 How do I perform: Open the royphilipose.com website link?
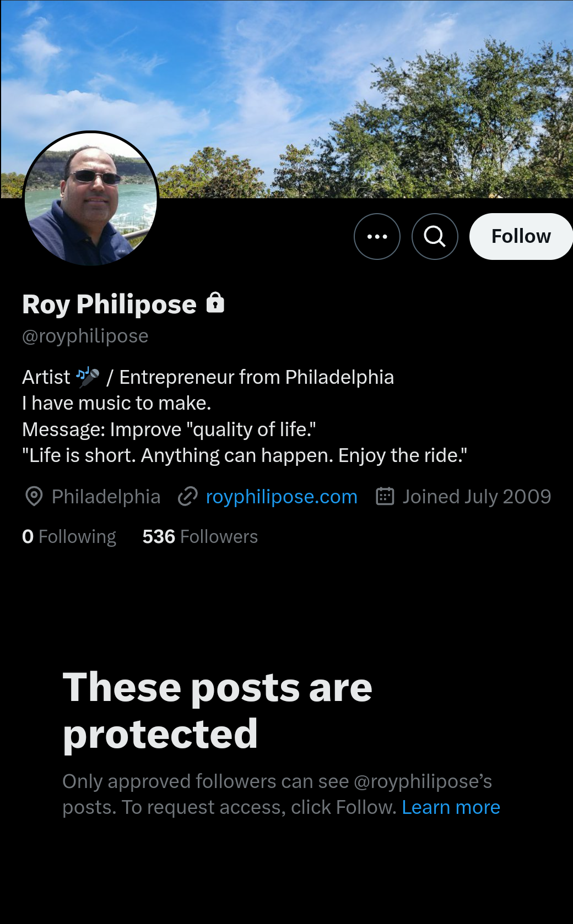click(282, 497)
